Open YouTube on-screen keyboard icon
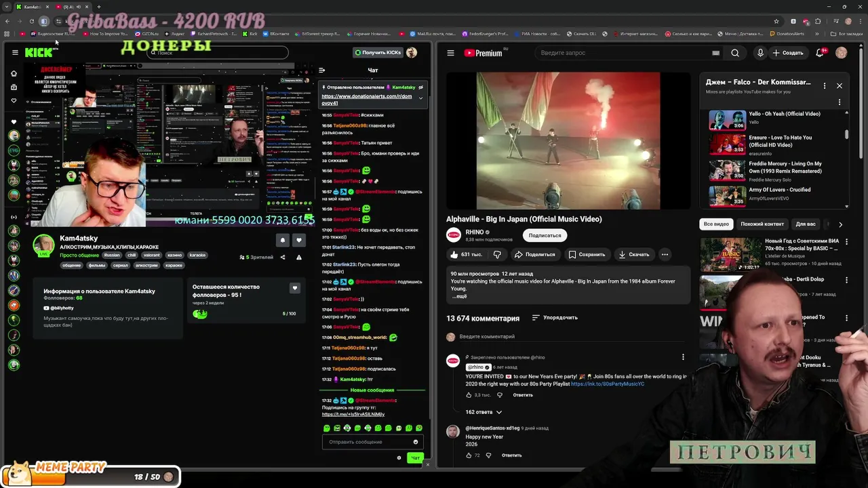The height and width of the screenshot is (488, 868). pos(715,53)
